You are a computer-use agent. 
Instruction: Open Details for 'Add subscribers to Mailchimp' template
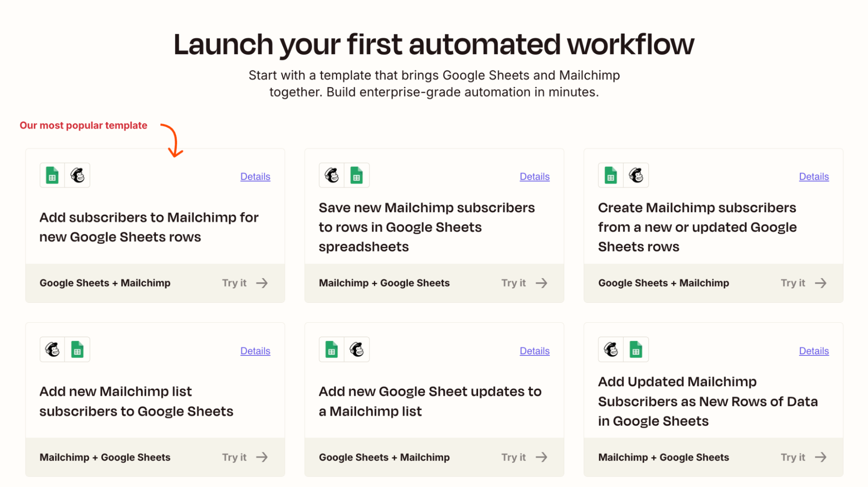click(x=255, y=177)
